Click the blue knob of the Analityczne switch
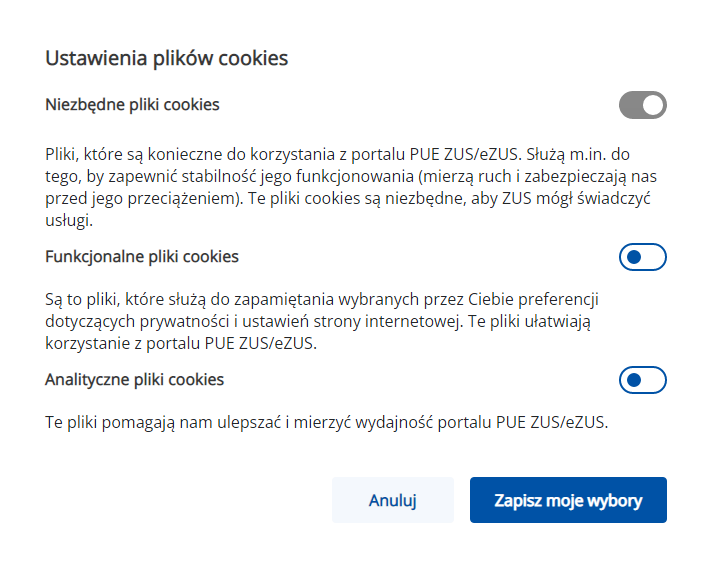 (x=632, y=381)
